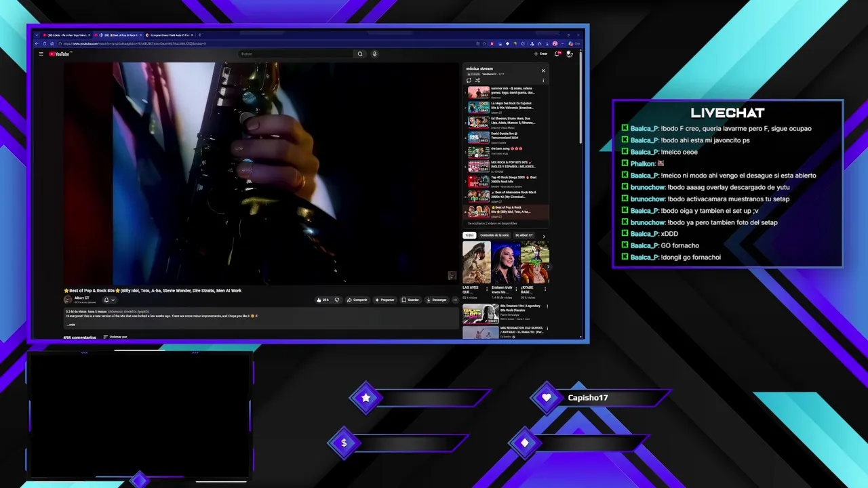Click the player corner watermark icon
This screenshot has width=868, height=488.
pos(452,275)
